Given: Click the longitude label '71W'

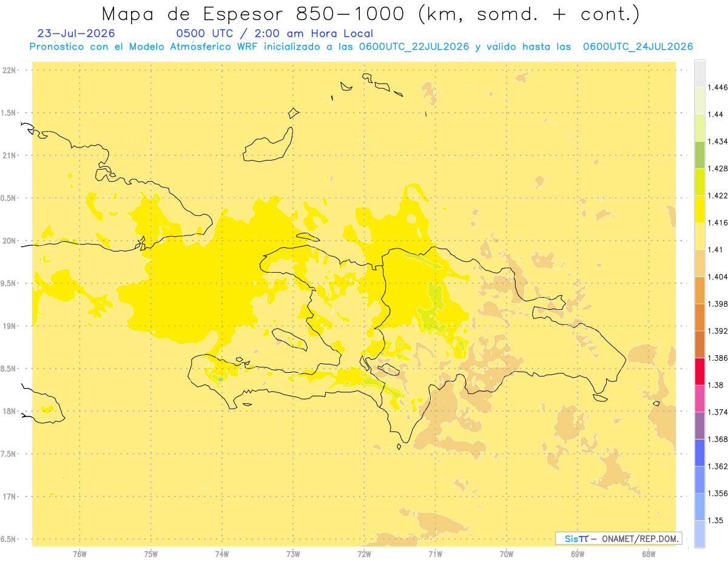Looking at the screenshot, I should [x=435, y=554].
